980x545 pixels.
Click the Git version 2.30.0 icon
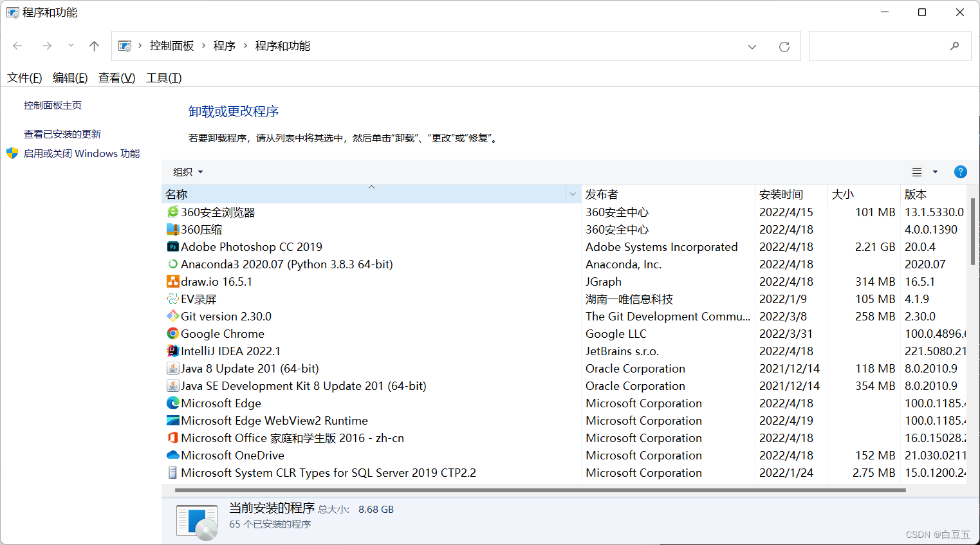pos(172,317)
